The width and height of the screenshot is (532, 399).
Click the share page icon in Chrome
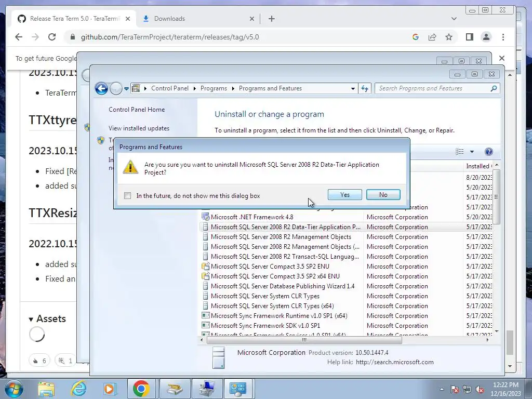432,37
